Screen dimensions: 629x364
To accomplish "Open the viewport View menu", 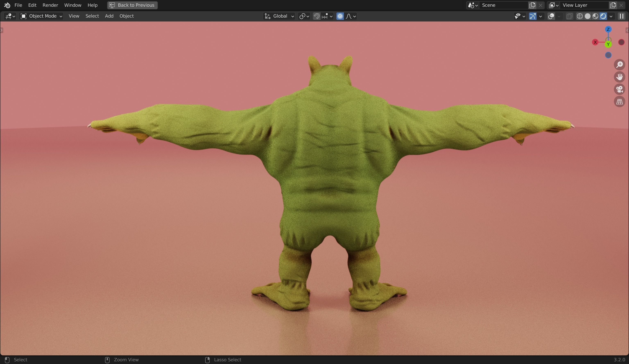I will tap(74, 16).
